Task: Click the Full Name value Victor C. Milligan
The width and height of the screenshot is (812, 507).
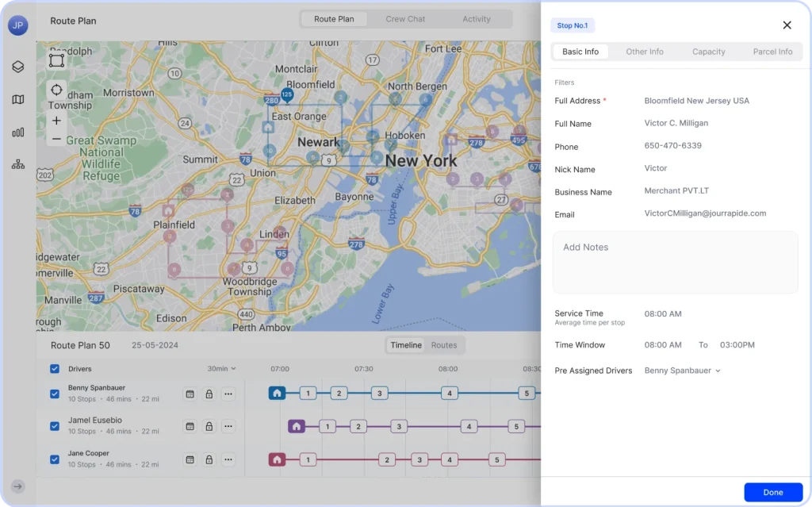Action: click(676, 124)
